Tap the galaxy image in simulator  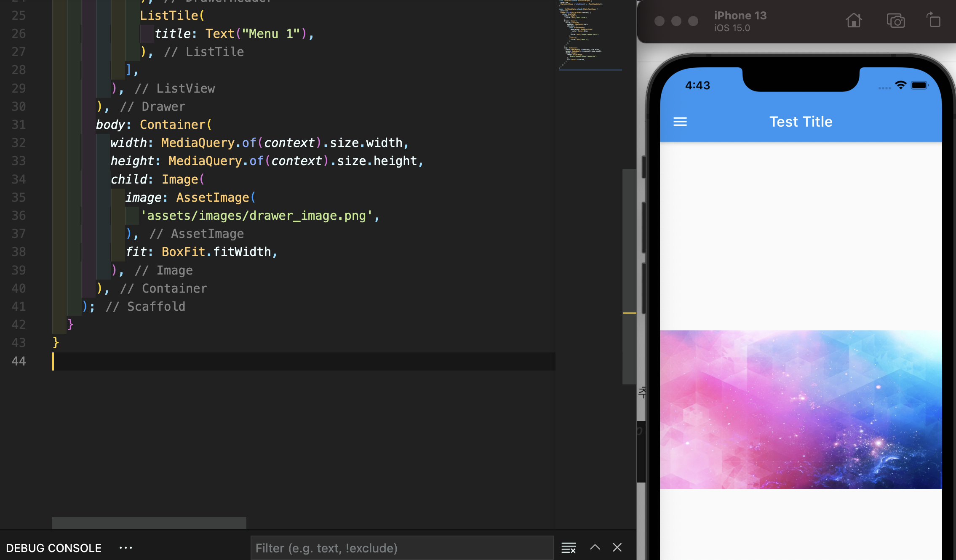coord(800,409)
